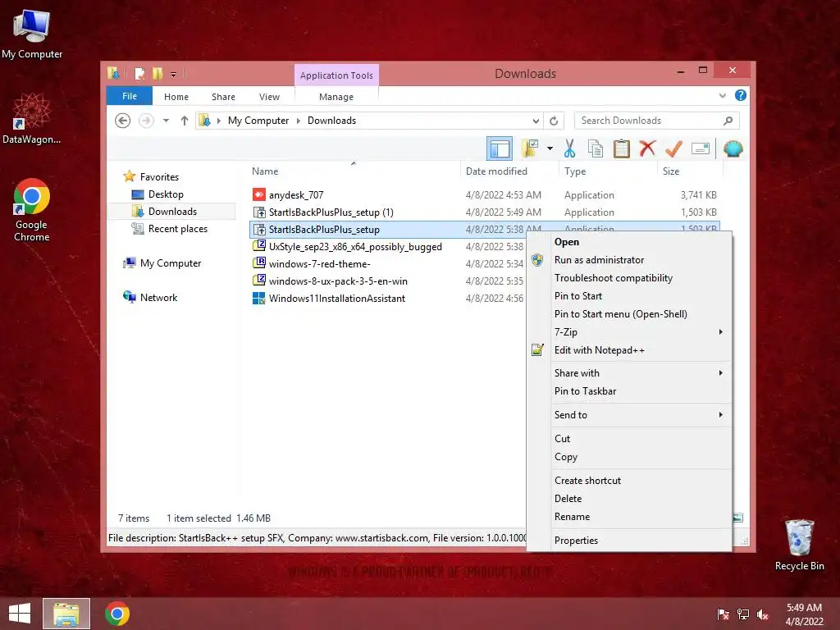Toggle the navigation pane toolbar button

500,149
